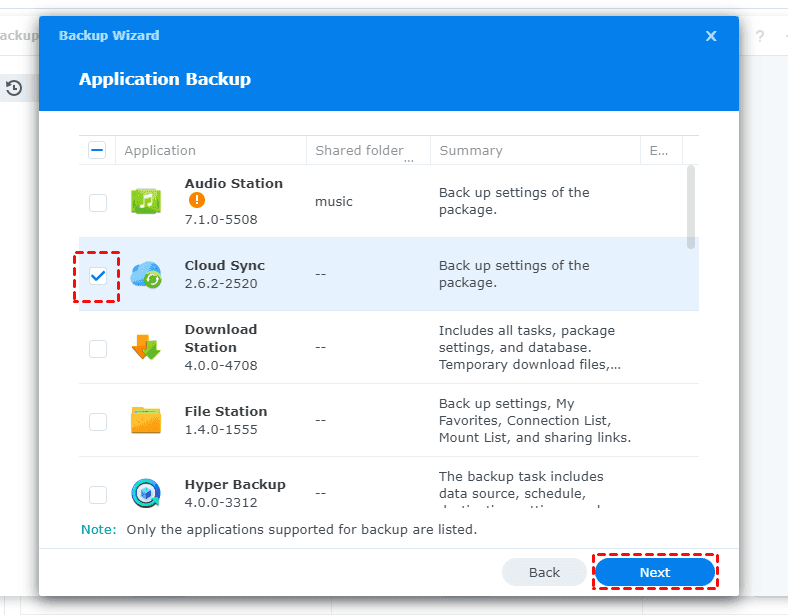Click the Download Station app icon

(x=146, y=347)
